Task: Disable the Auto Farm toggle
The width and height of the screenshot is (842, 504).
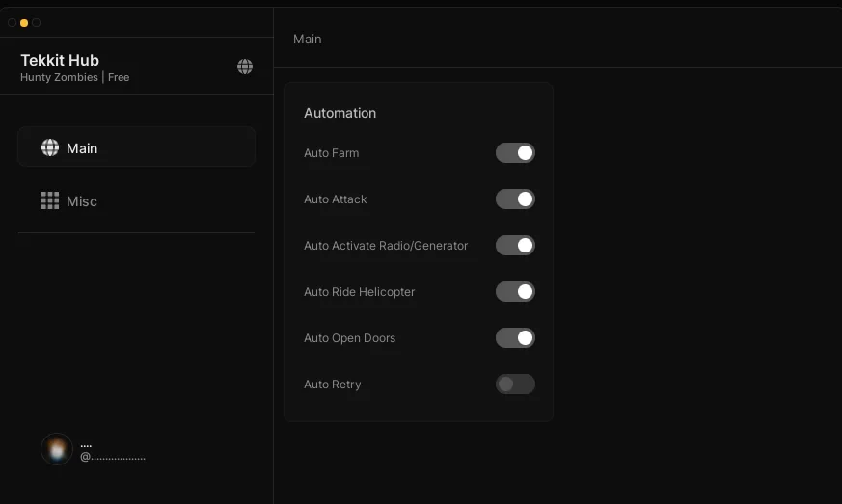Action: point(515,153)
